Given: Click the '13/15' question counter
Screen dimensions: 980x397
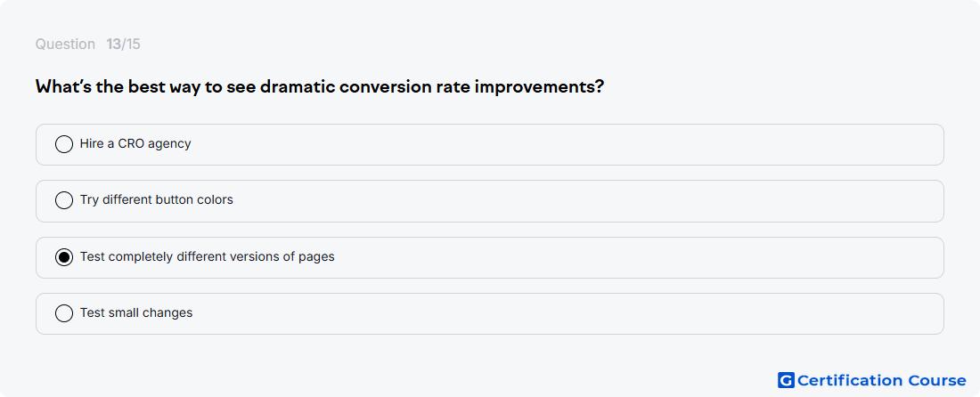Looking at the screenshot, I should 123,45.
